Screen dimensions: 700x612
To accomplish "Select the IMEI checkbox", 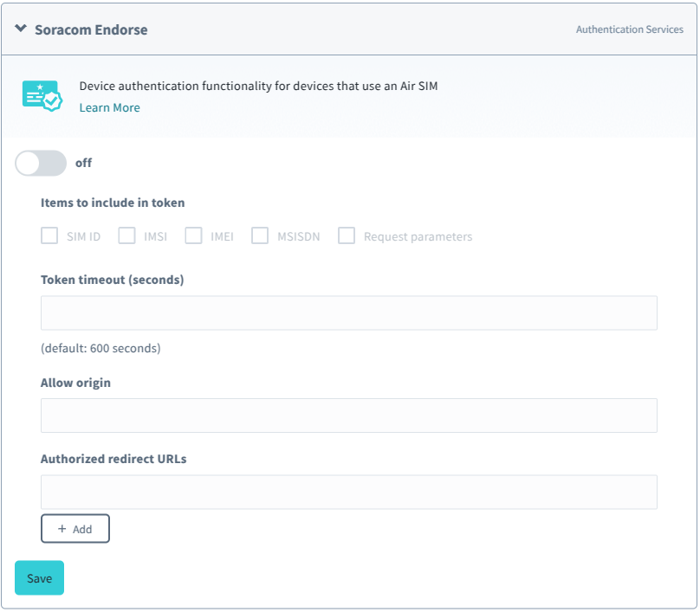I will tap(193, 236).
